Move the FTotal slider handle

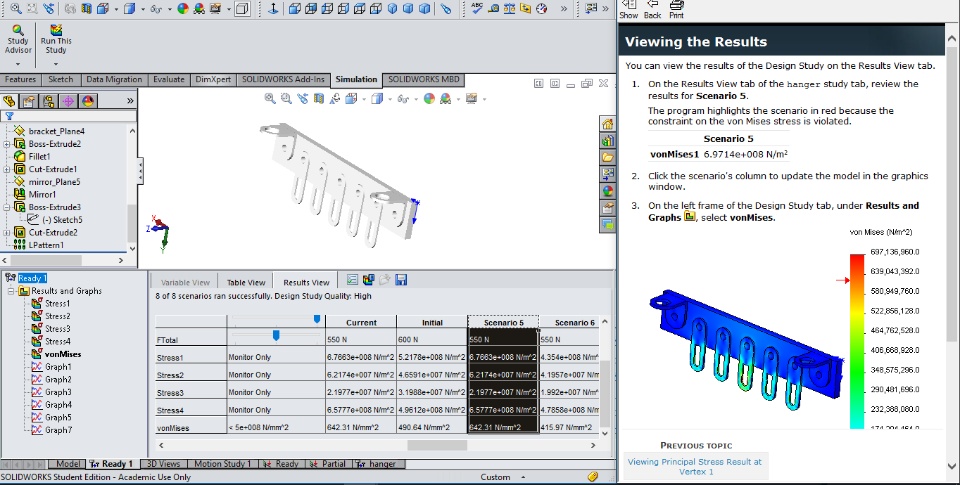pos(276,335)
